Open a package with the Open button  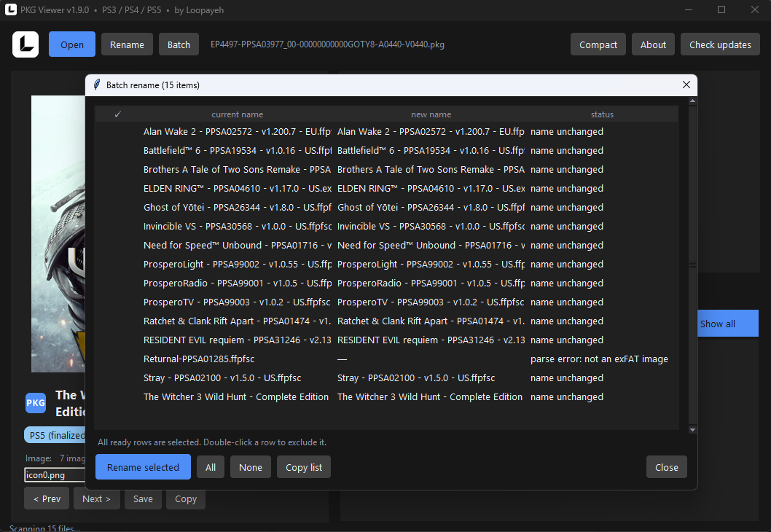coord(72,44)
